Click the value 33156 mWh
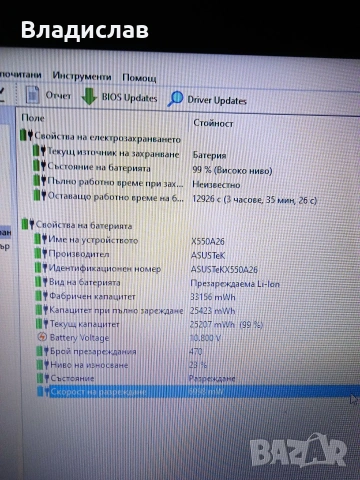This screenshot has width=360, height=480. [213, 297]
